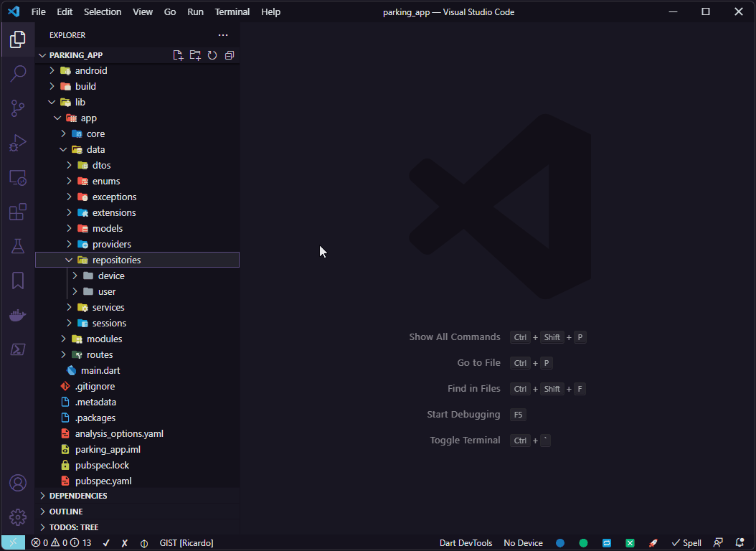
Task: Refresh the Explorer file tree
Action: click(x=212, y=55)
